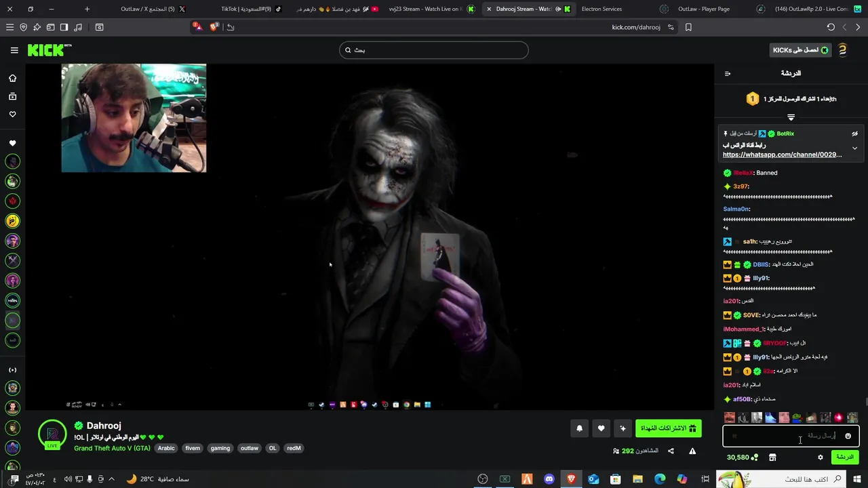The width and height of the screenshot is (868, 488).
Task: Select the Arabic tag
Action: (x=166, y=448)
